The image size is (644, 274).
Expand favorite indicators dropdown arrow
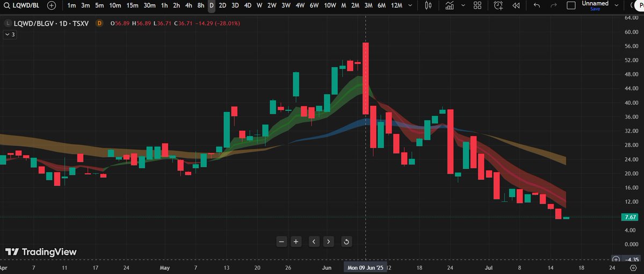(x=464, y=5)
